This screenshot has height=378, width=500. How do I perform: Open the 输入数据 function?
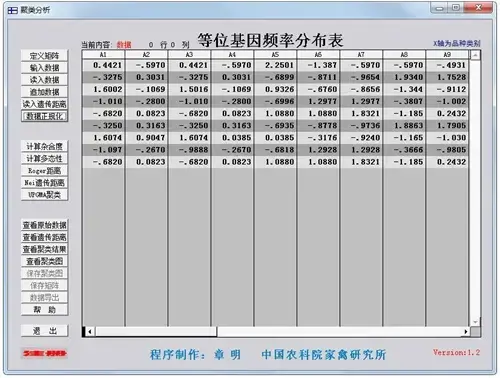click(x=44, y=68)
